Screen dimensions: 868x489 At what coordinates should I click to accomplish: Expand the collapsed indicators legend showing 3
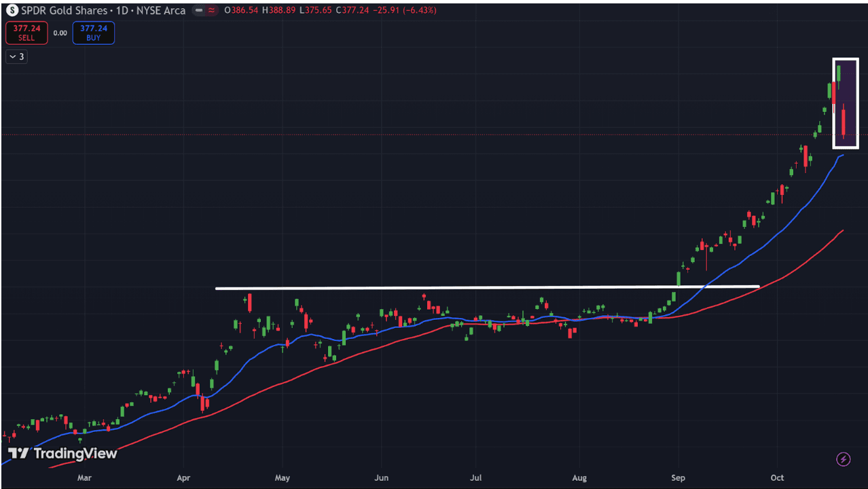pyautogui.click(x=16, y=56)
